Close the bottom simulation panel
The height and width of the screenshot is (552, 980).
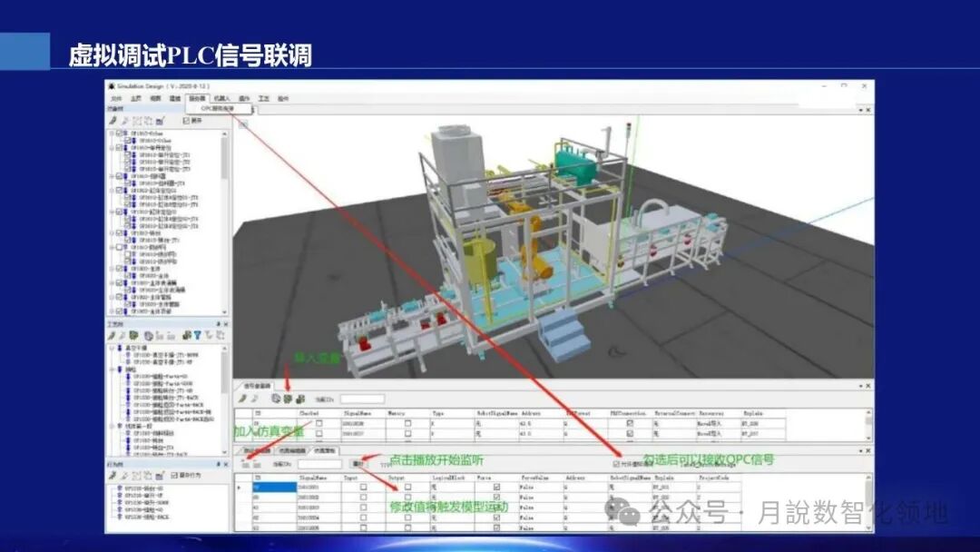click(868, 450)
